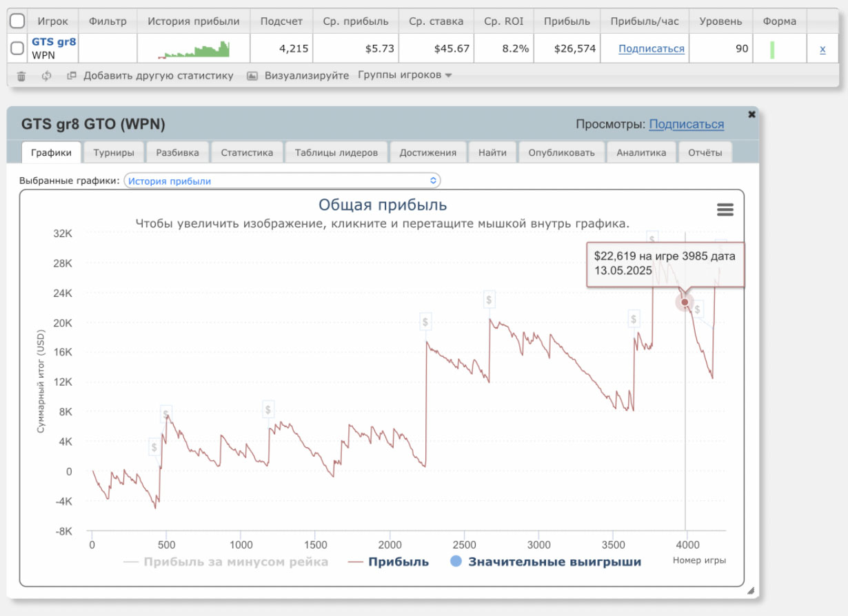Click the Визуализируйте image icon
848x616 pixels.
click(x=252, y=76)
